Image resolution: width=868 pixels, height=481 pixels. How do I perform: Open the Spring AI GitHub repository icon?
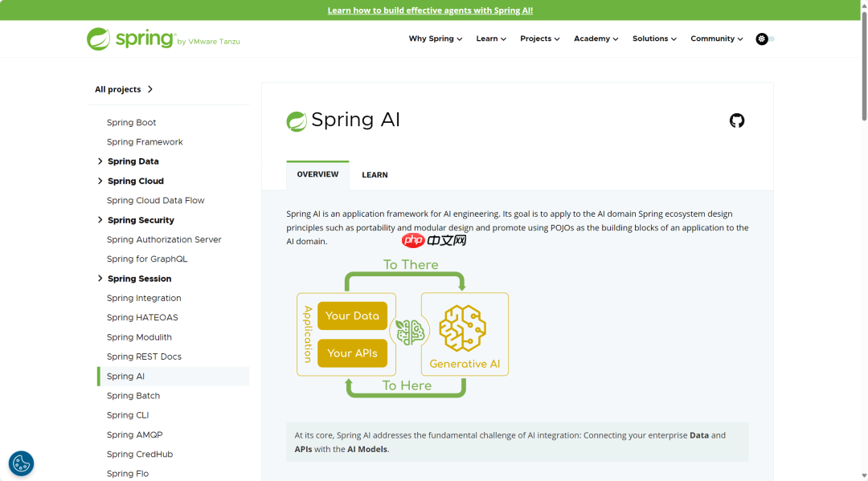(x=737, y=120)
